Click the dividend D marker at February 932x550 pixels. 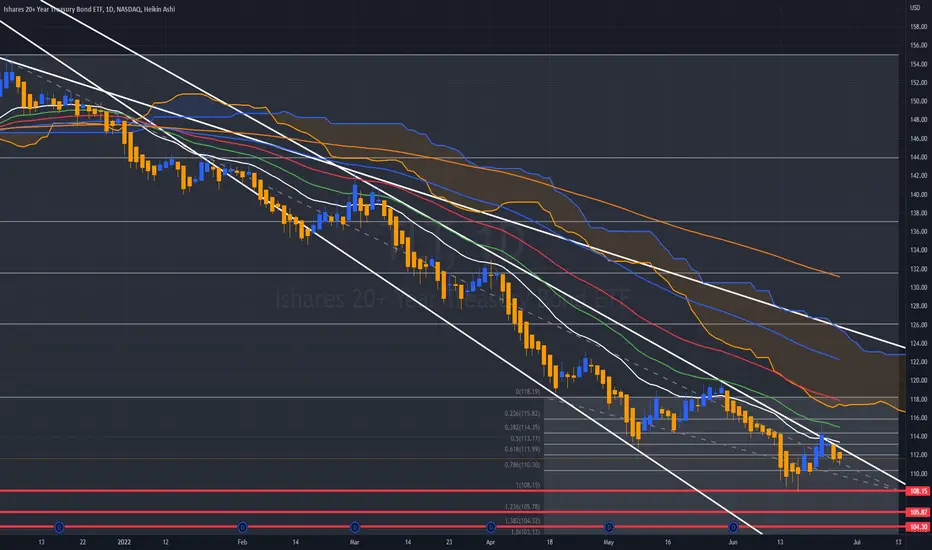pos(242,527)
